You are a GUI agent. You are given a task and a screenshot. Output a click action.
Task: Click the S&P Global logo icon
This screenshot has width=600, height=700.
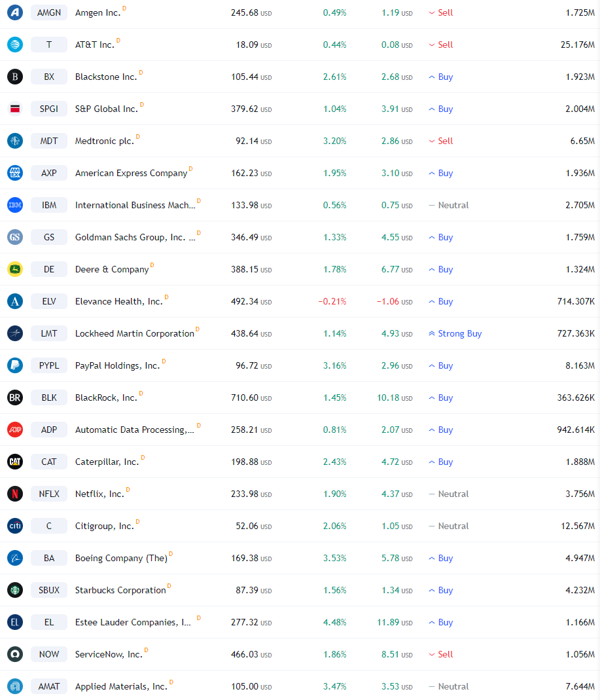click(14, 109)
